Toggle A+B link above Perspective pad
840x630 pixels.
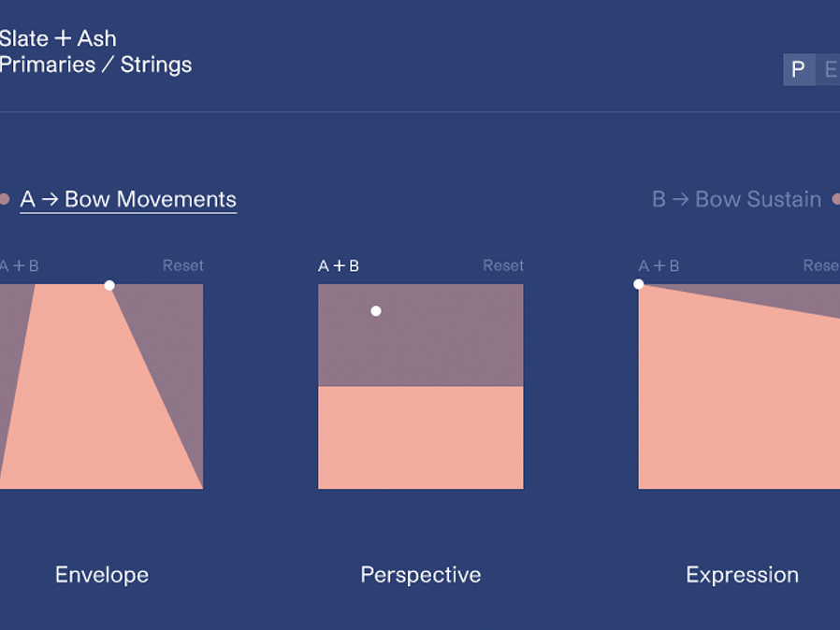(339, 265)
